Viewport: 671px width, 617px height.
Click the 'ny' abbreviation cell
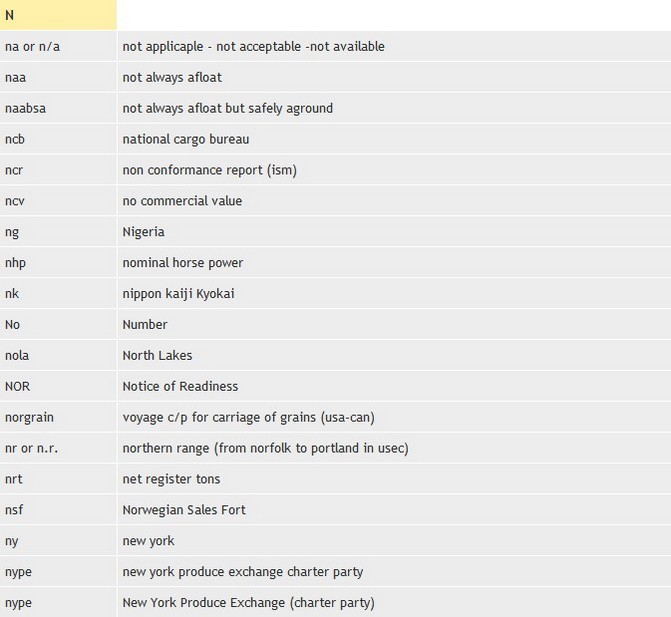[x=12, y=541]
